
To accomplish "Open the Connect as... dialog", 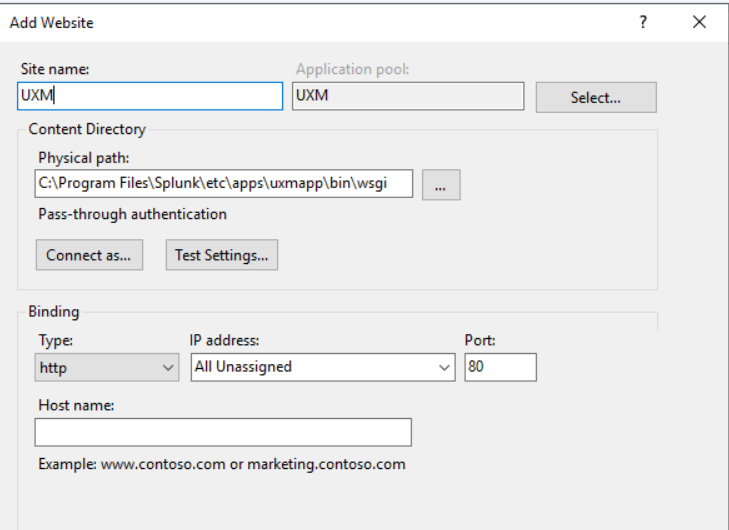I will click(89, 255).
